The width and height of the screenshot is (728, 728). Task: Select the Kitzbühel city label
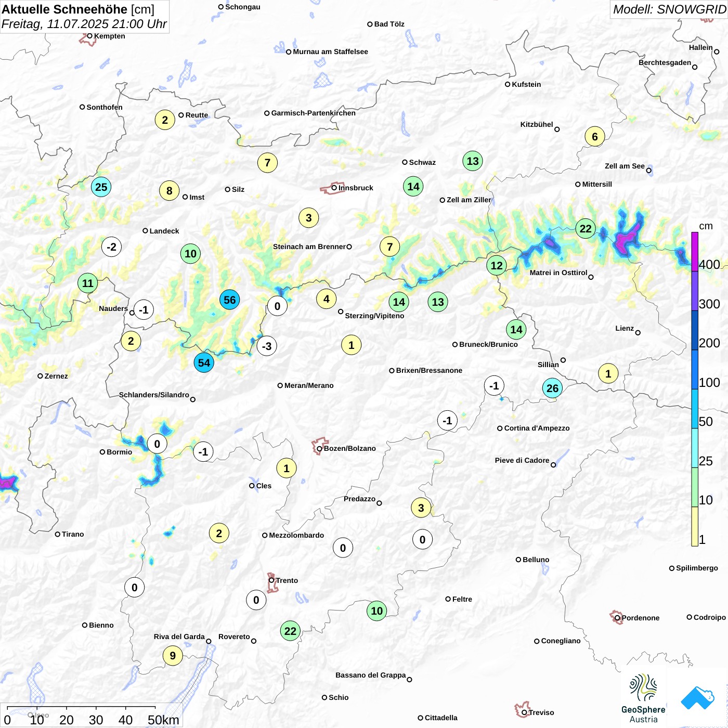(x=537, y=124)
